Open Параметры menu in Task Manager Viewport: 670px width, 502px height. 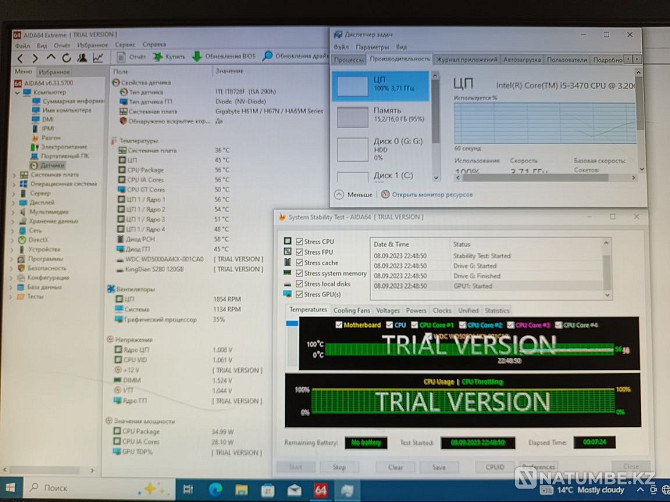click(372, 47)
